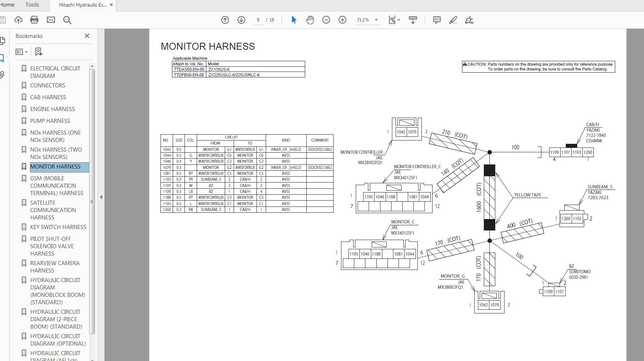Screen dimensions: 644x361
Task: Collapse the navigation pane arrow
Action: [101, 197]
